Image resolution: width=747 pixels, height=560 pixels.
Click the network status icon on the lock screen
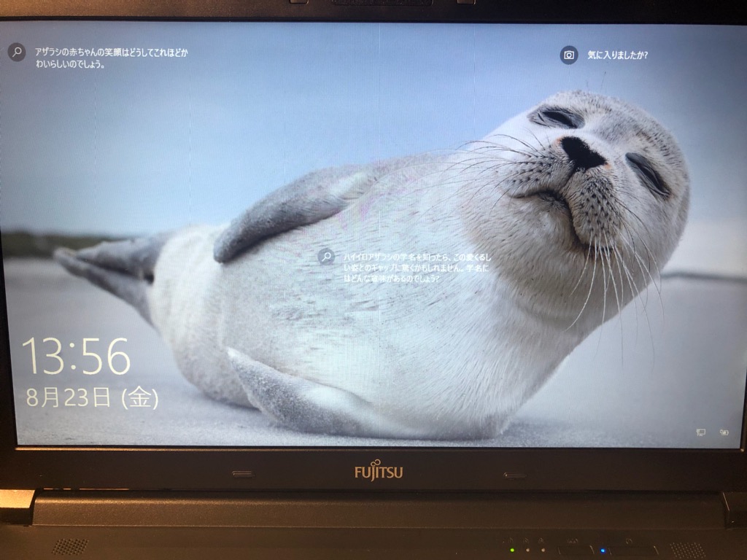click(700, 432)
